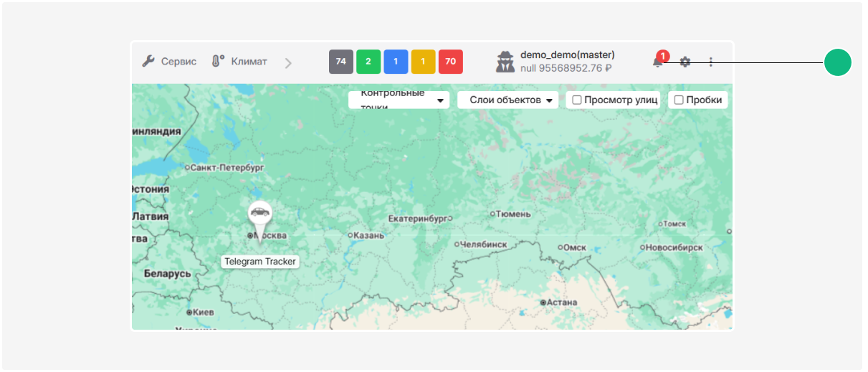Open the Контрольные точки dropdown
The width and height of the screenshot is (868, 372).
click(x=399, y=100)
